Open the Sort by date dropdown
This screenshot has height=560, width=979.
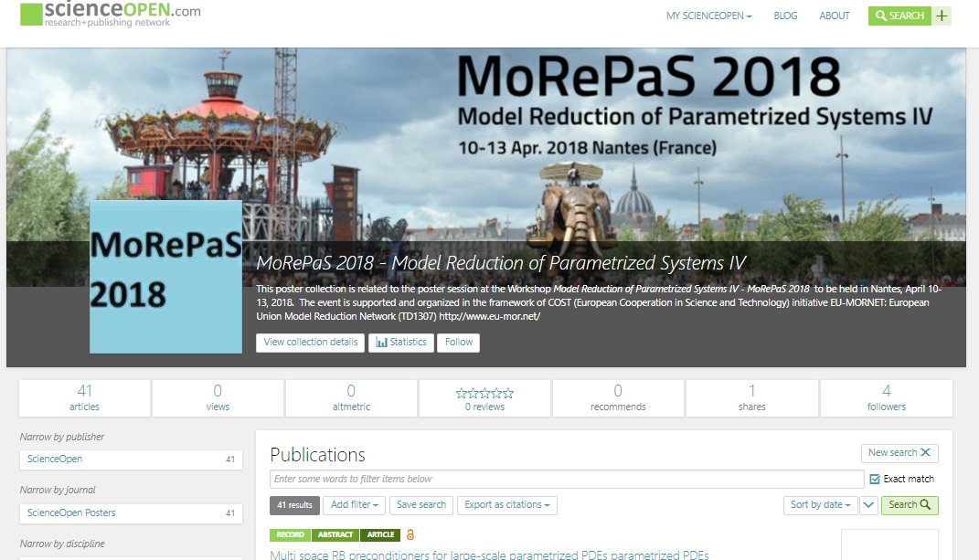[x=821, y=505]
